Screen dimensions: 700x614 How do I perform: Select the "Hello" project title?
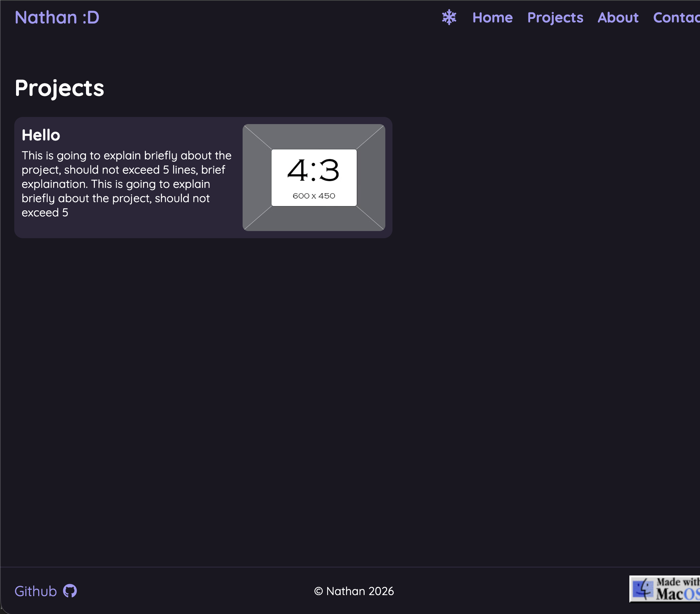click(41, 135)
